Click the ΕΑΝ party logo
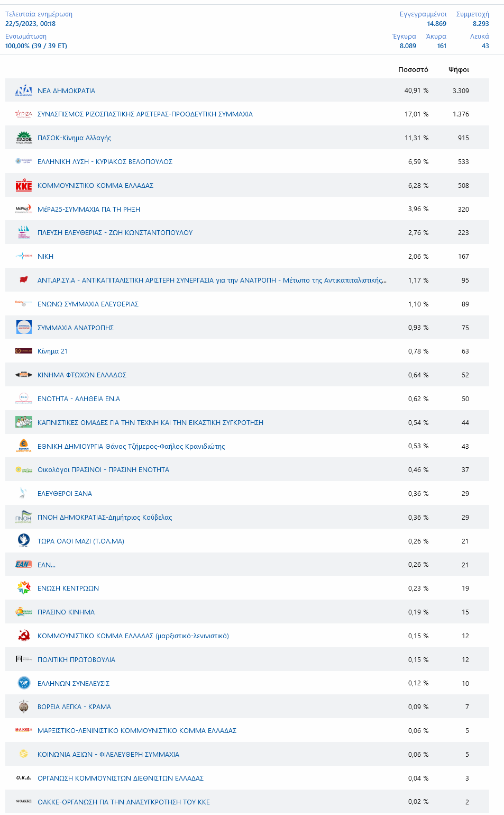The width and height of the screenshot is (504, 815). (24, 565)
